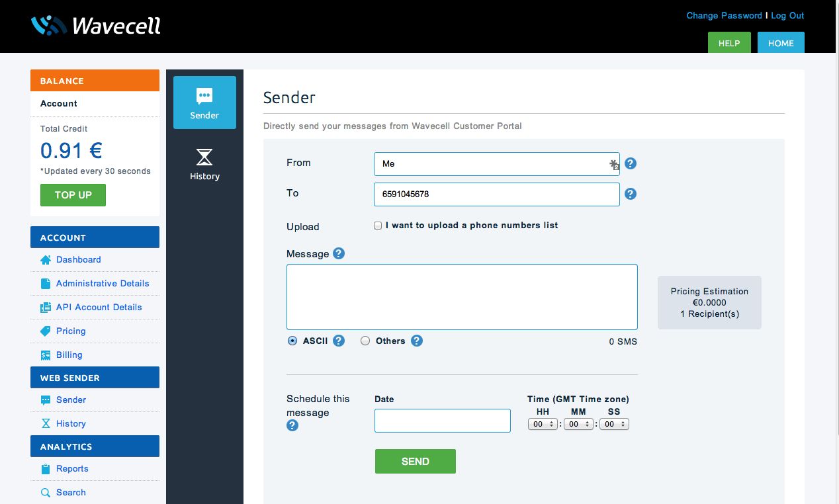Click help icon beside ASCII option
The width and height of the screenshot is (839, 504).
tap(339, 341)
